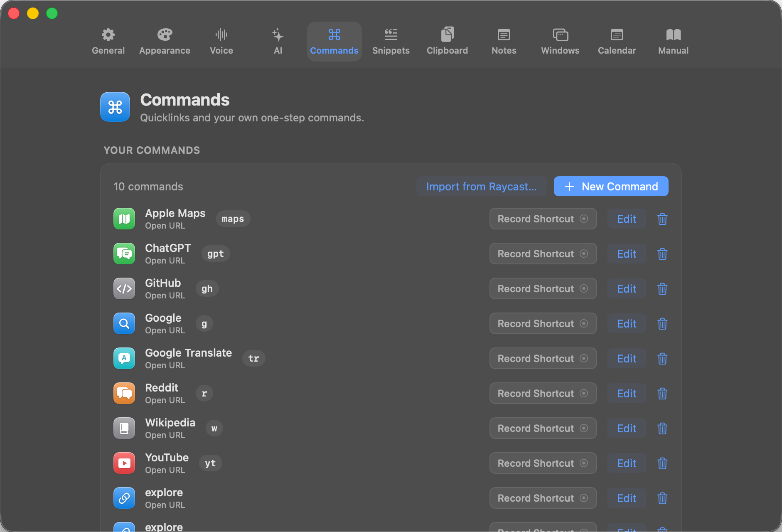Click the GitHub code brackets icon

coord(124,289)
